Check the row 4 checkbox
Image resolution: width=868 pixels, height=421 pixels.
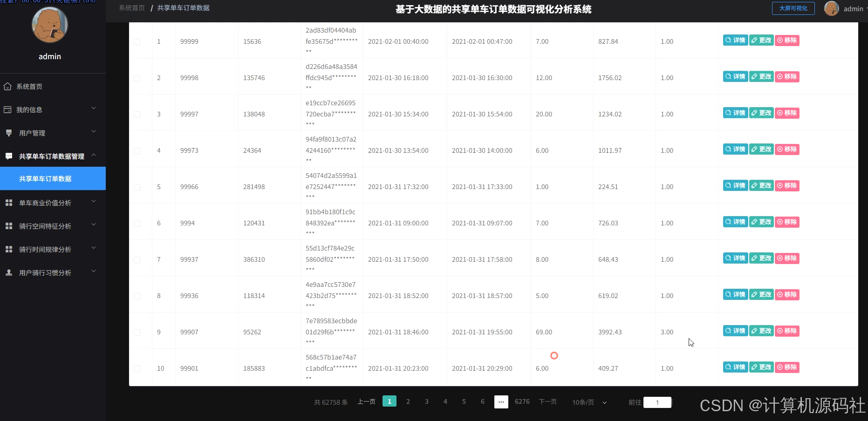point(137,151)
